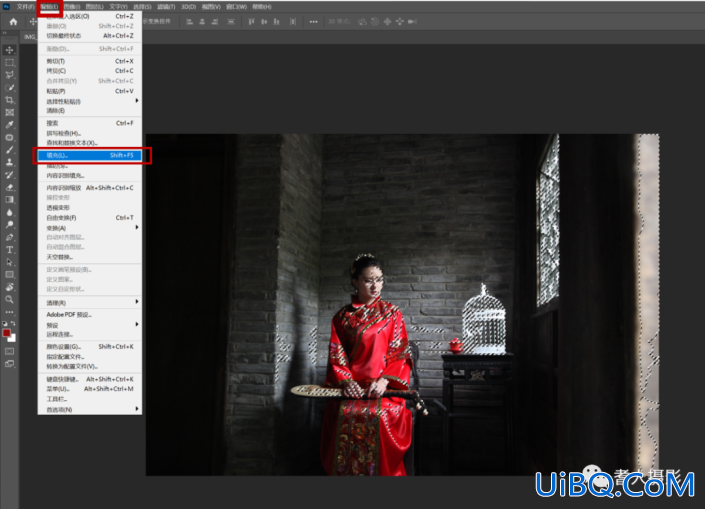Expand the 首选项(N) submenu

pyautogui.click(x=89, y=410)
